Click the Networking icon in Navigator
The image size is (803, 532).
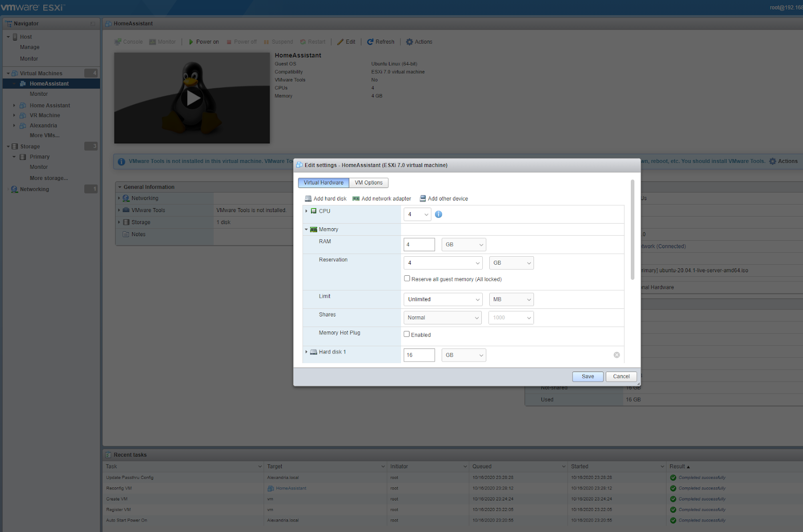(15, 190)
